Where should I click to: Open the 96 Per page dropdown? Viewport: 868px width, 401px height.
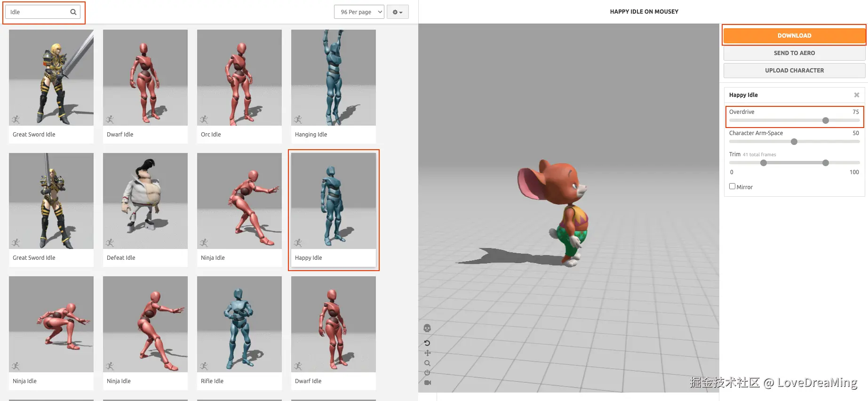point(359,12)
